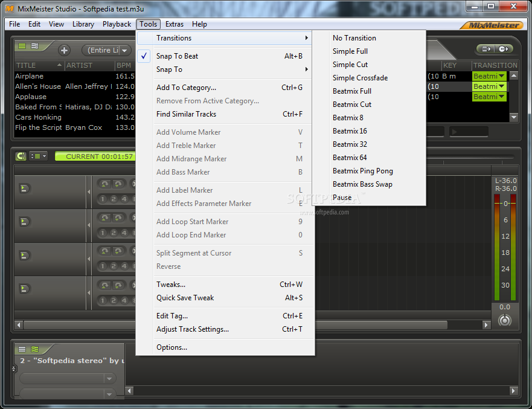Click fourth track's move-down arrow icon
The height and width of the screenshot is (409, 532).
118,285
